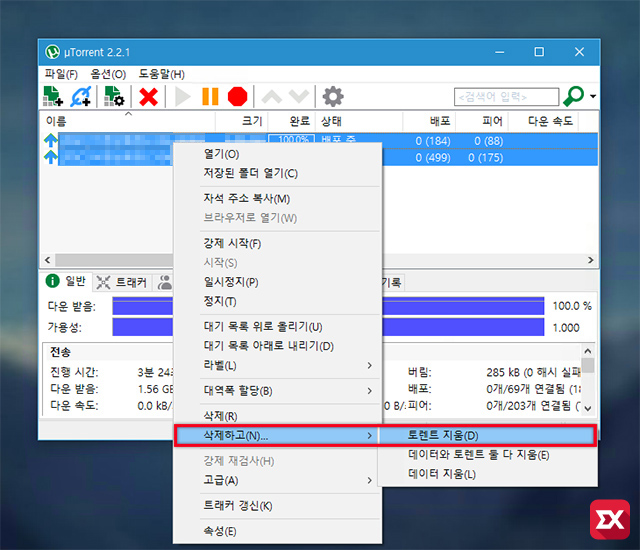Click the Add Torrent toolbar icon
Screen dimensions: 640x550
[53, 96]
